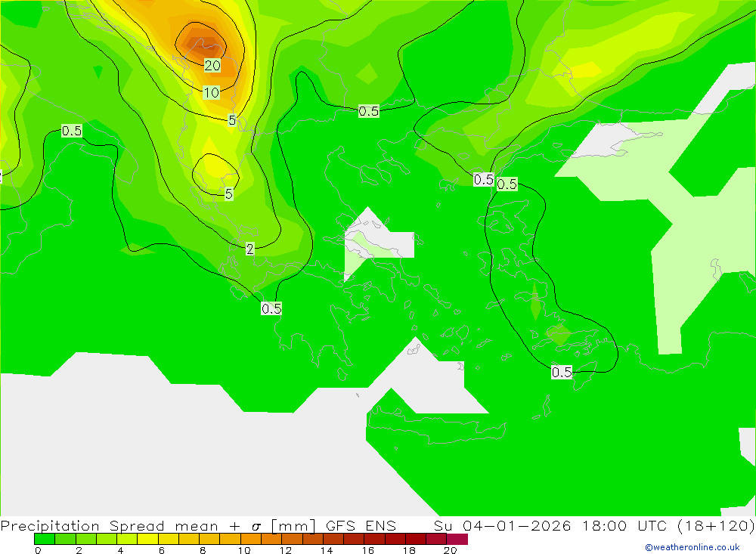Click the time 18:00 in the title
The image size is (756, 554).
[605, 526]
